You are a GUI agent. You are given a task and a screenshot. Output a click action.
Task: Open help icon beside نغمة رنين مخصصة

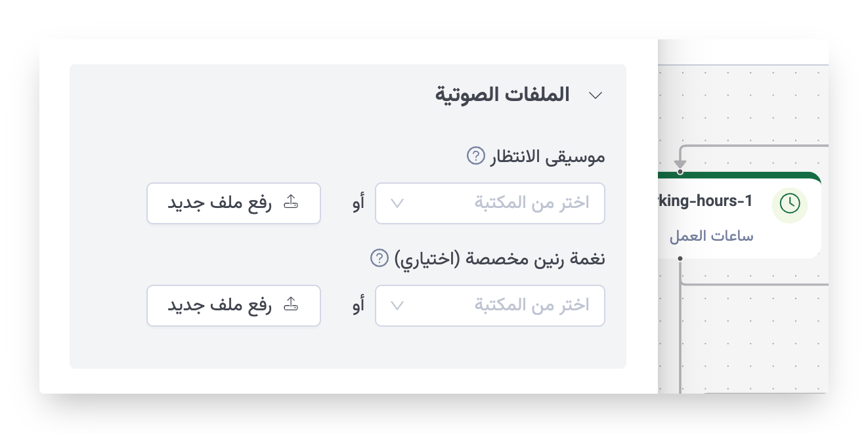380,258
